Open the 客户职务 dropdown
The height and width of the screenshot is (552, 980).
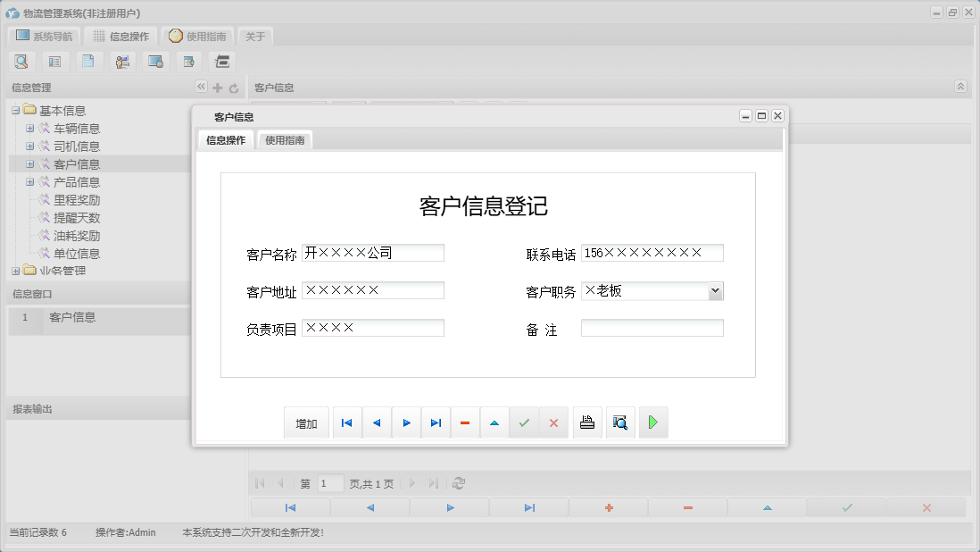coord(716,290)
